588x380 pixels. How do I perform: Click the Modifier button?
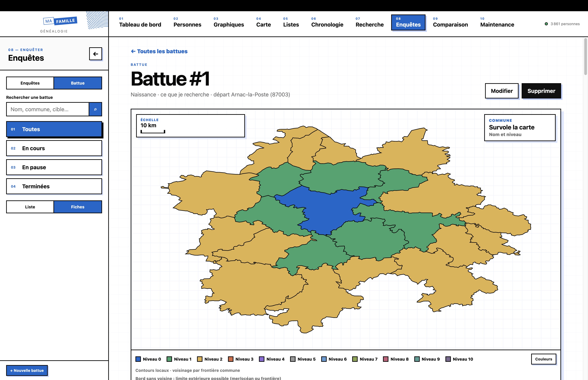pos(502,91)
